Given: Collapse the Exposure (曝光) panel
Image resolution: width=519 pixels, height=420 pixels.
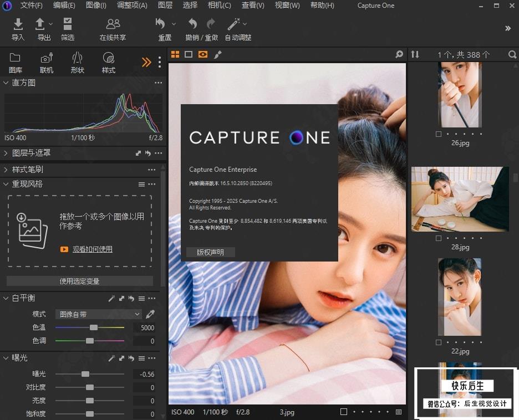Looking at the screenshot, I should pos(6,357).
